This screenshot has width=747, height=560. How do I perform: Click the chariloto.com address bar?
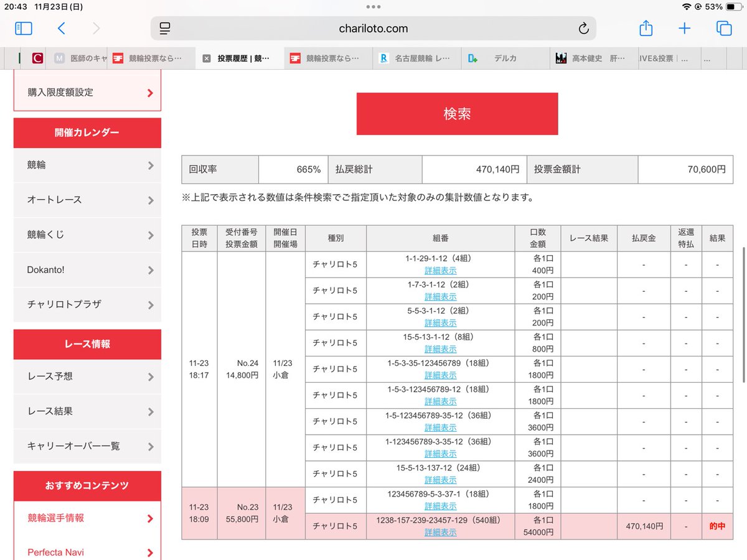[374, 29]
